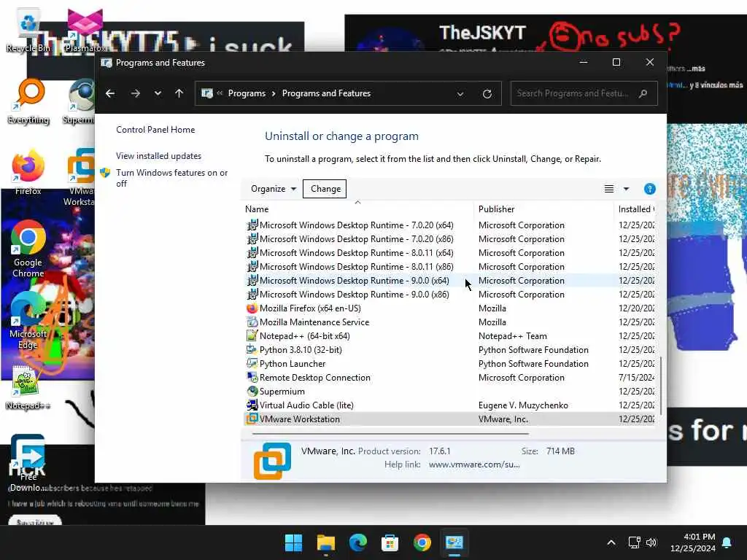Open recent locations chevron

click(158, 93)
